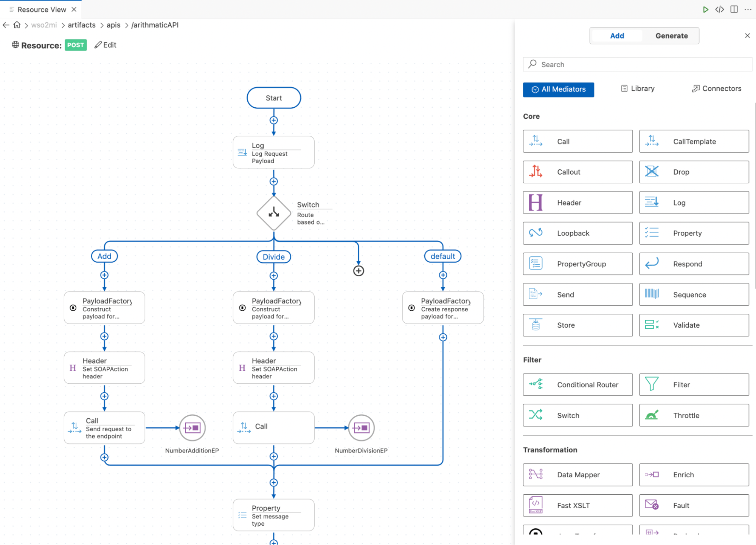The height and width of the screenshot is (545, 756).
Task: Switch to the Library view
Action: (637, 88)
